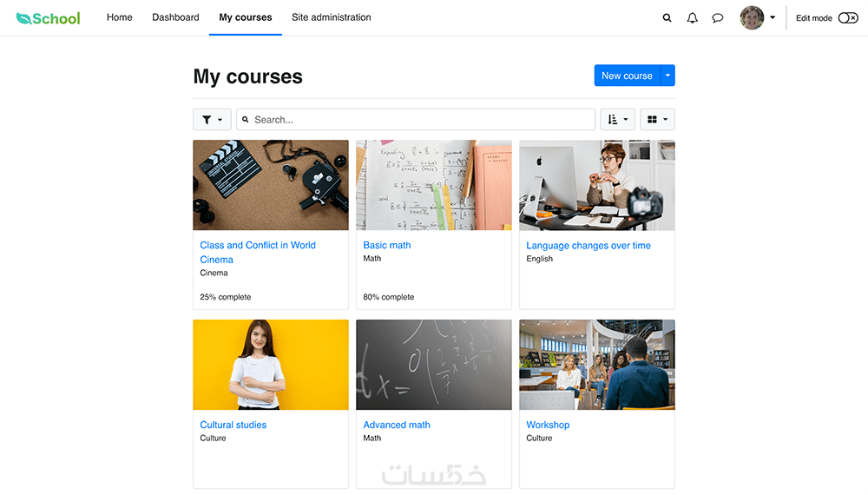Open the messages speech bubble icon

coord(718,17)
